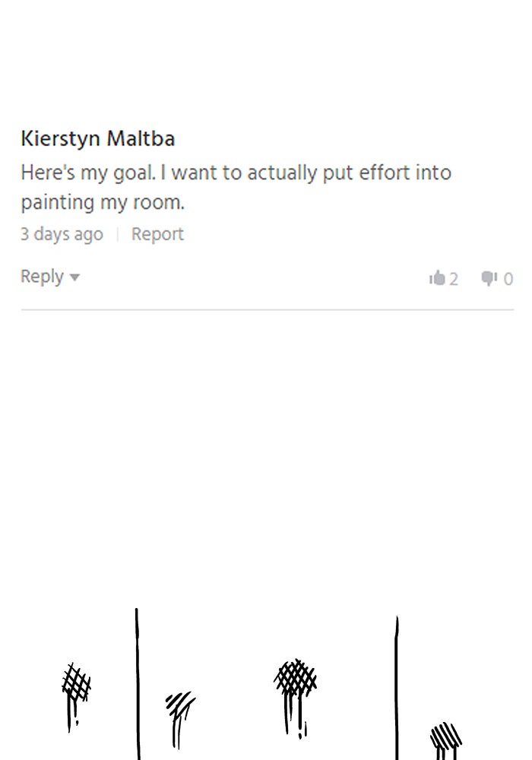The height and width of the screenshot is (760, 532).
Task: Click the separator between timestamp and Report
Action: point(117,235)
